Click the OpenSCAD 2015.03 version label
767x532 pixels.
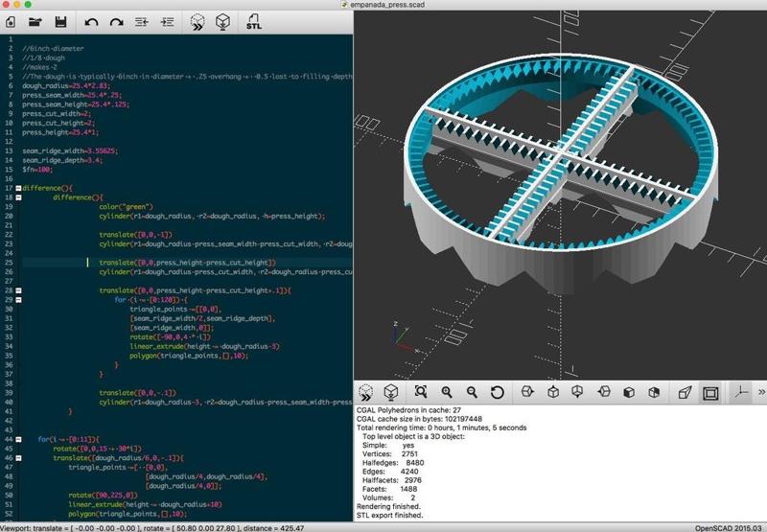[x=729, y=528]
